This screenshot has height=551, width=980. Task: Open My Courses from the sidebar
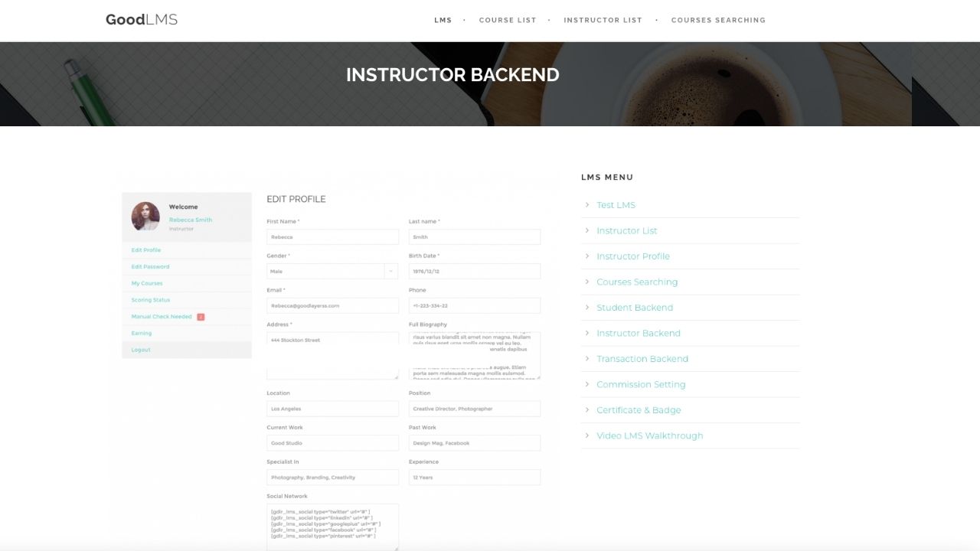[146, 283]
